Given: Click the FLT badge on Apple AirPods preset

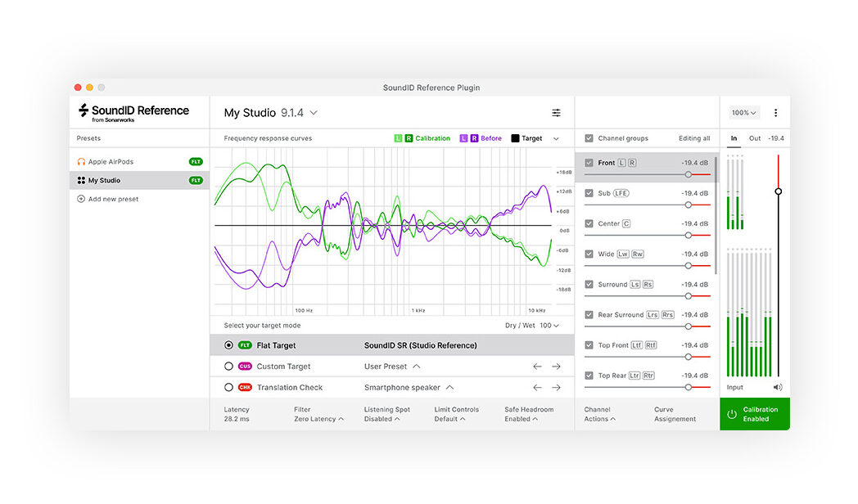Looking at the screenshot, I should pyautogui.click(x=196, y=162).
